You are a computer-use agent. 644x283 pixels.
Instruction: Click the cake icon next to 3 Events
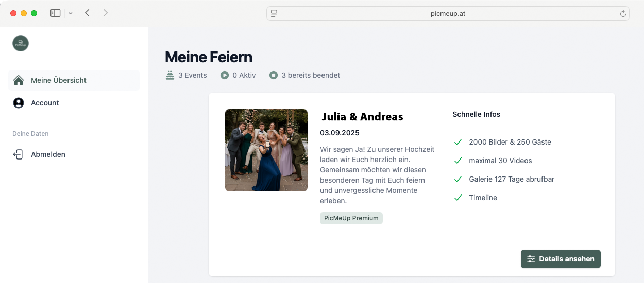170,75
